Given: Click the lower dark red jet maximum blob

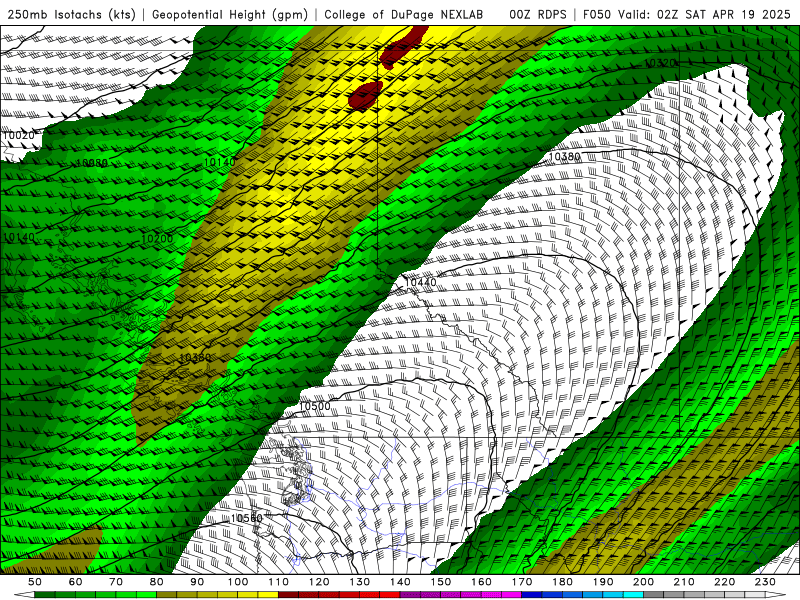Looking at the screenshot, I should click(365, 95).
